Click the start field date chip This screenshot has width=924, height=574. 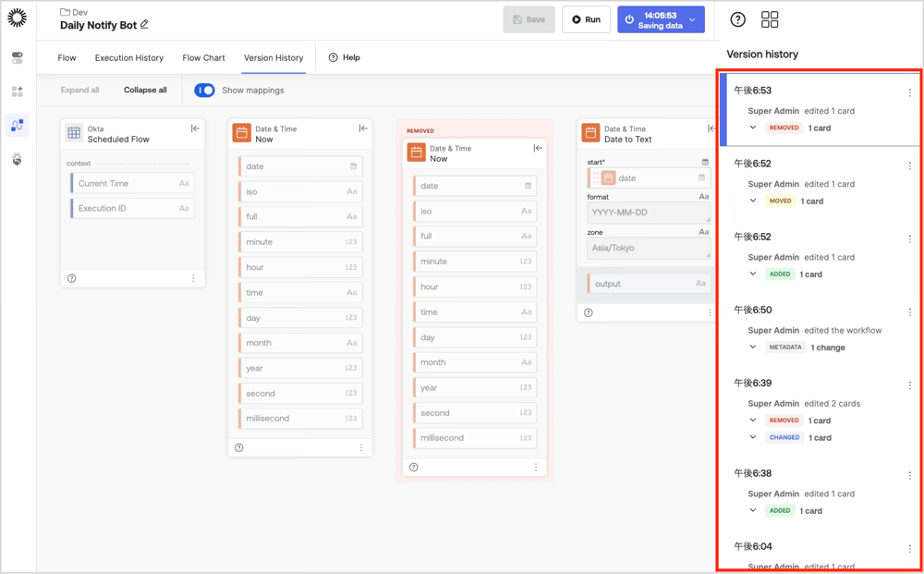pyautogui.click(x=649, y=178)
